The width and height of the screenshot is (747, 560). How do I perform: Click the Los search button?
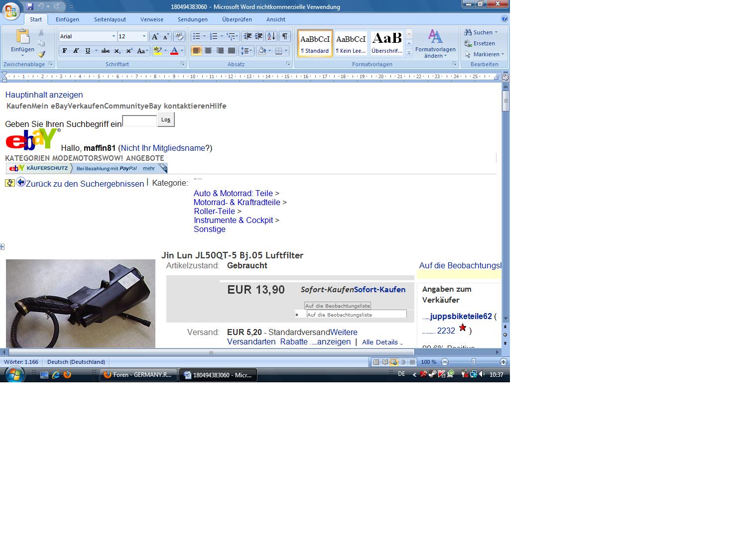pyautogui.click(x=166, y=119)
